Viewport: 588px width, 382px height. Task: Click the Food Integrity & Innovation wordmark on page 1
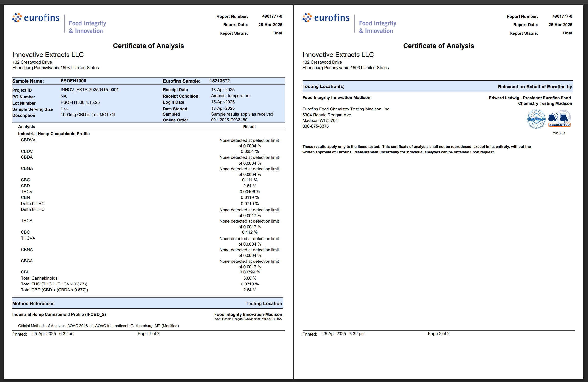pyautogui.click(x=87, y=27)
